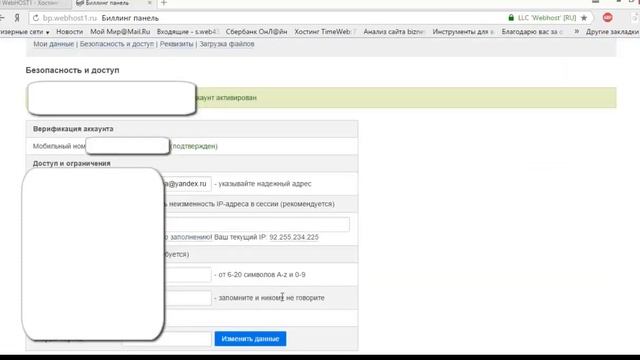This screenshot has width=640, height=360.
Task: Open the Инструменты для bookmark
Action: tap(463, 31)
